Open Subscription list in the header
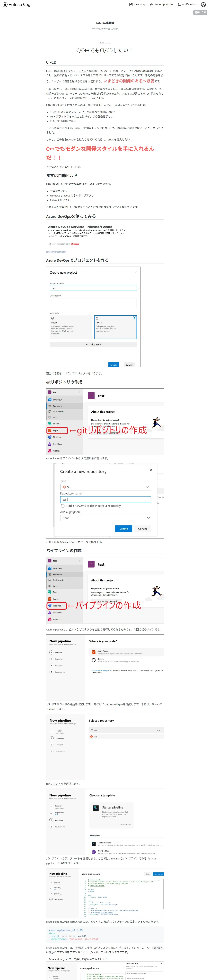This screenshot has width=210, height=980. coord(161,5)
